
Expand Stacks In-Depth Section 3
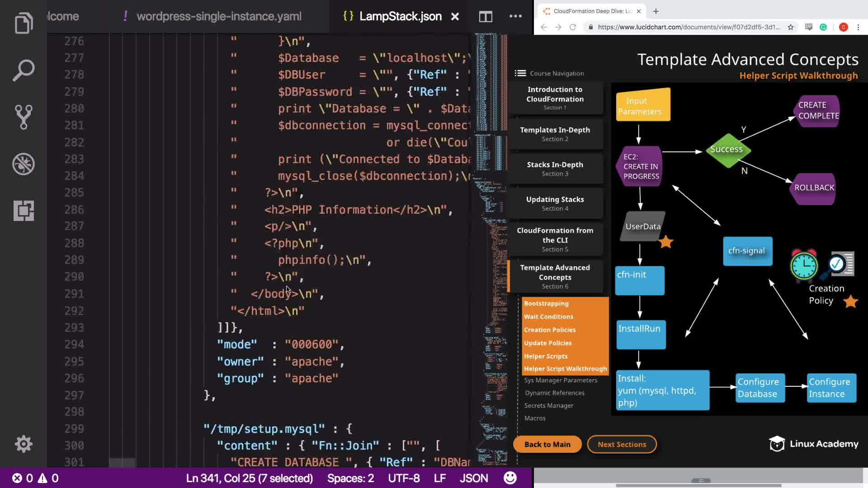coord(555,169)
